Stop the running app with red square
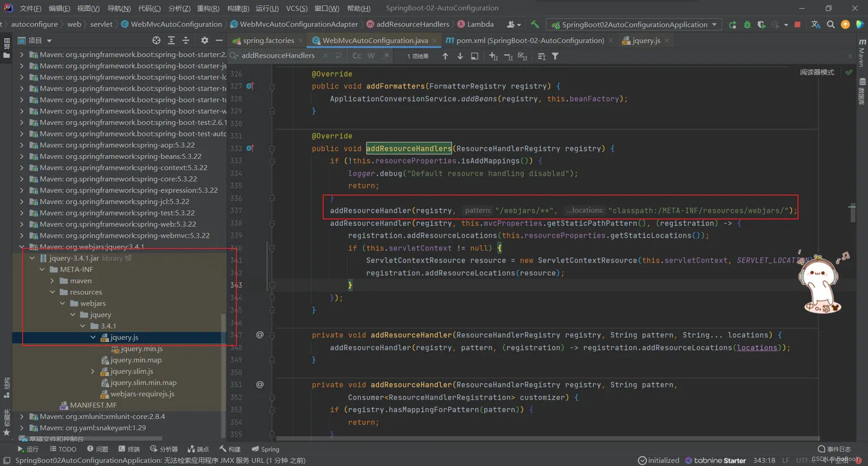This screenshot has height=466, width=868. 797,25
